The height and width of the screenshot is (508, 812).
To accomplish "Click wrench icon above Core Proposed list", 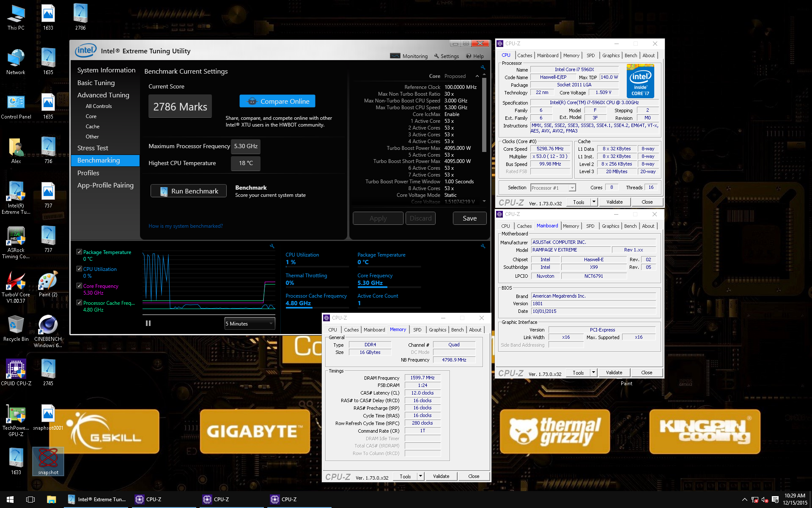I will click(483, 67).
